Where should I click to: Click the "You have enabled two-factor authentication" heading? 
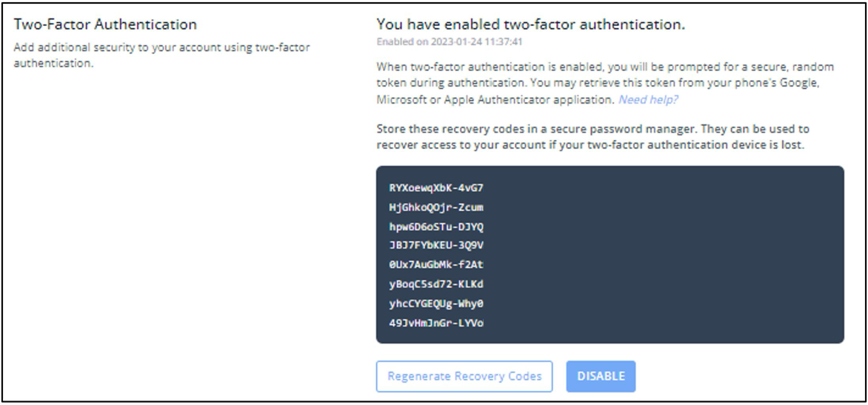click(x=530, y=24)
